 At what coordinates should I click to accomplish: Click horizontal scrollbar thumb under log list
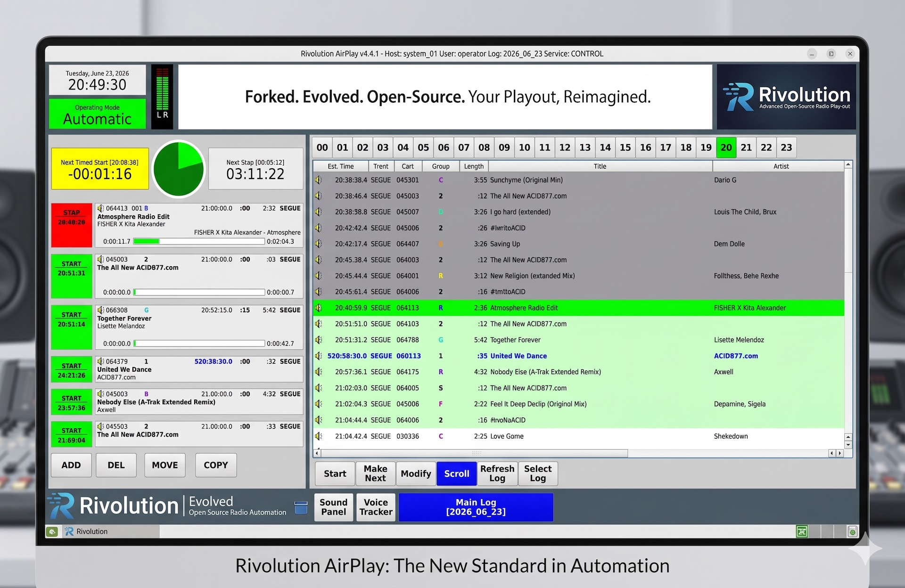tap(474, 453)
